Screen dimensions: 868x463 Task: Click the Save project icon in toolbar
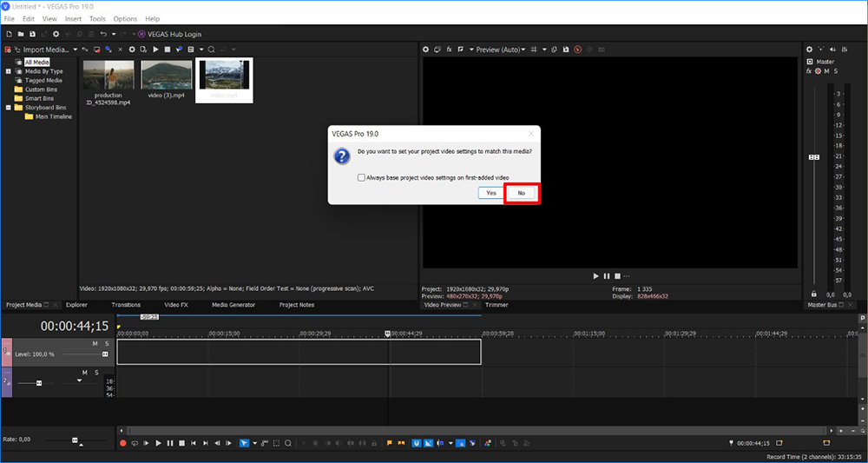pyautogui.click(x=33, y=34)
